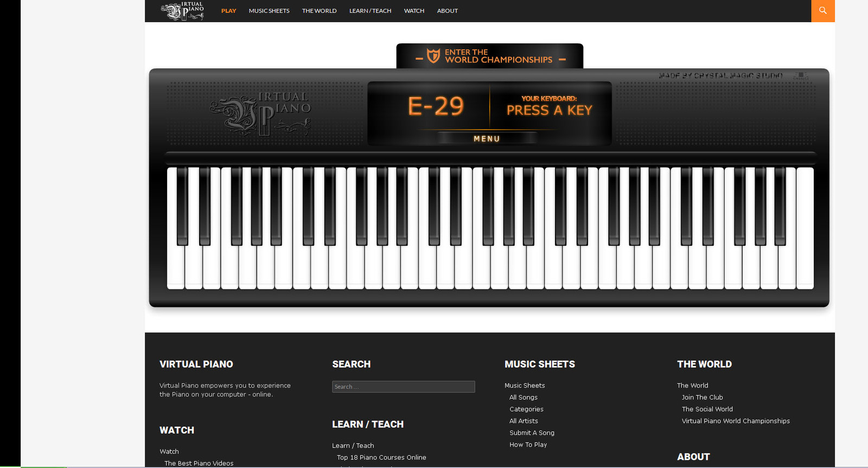
Task: Open the Categories link
Action: click(526, 409)
